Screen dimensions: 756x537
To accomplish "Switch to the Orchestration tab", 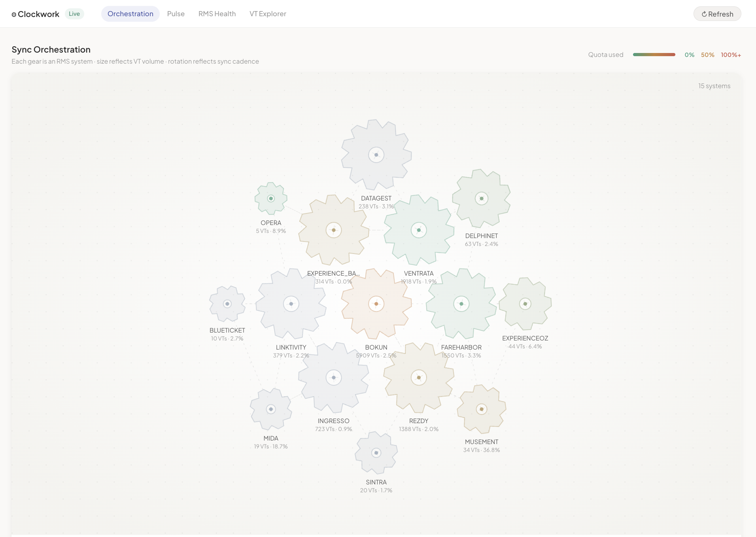I will (130, 14).
